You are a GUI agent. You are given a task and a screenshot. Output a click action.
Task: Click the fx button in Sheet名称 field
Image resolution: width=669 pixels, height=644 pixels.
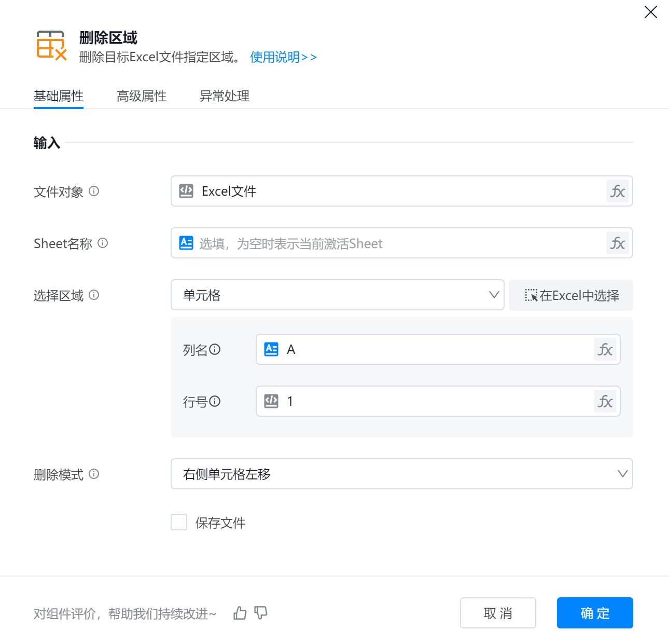617,243
